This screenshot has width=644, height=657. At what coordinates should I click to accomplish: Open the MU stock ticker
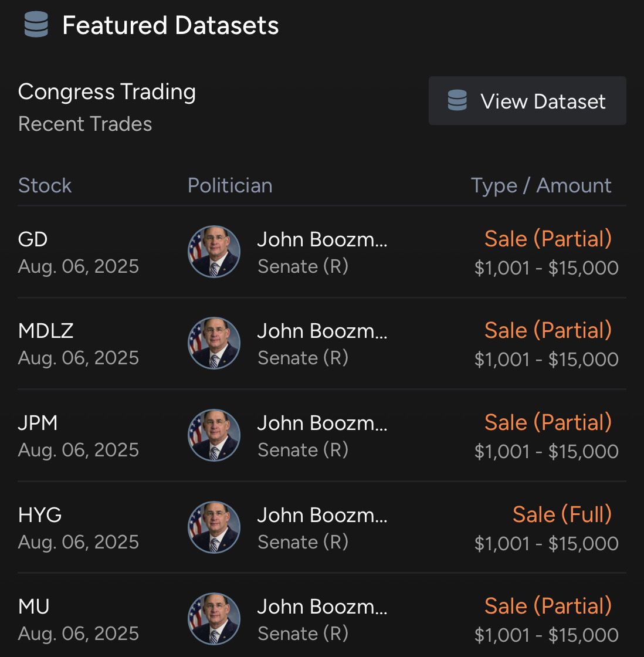click(33, 607)
